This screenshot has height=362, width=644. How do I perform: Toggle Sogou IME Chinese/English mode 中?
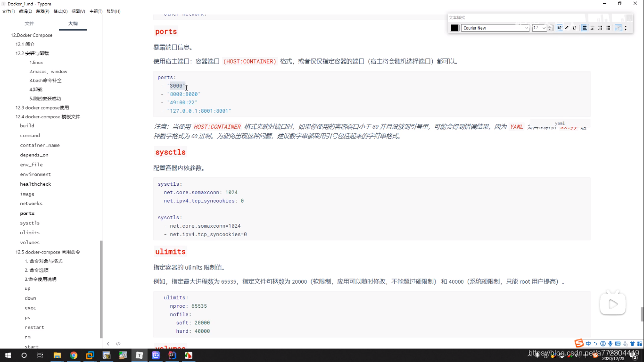[588, 344]
